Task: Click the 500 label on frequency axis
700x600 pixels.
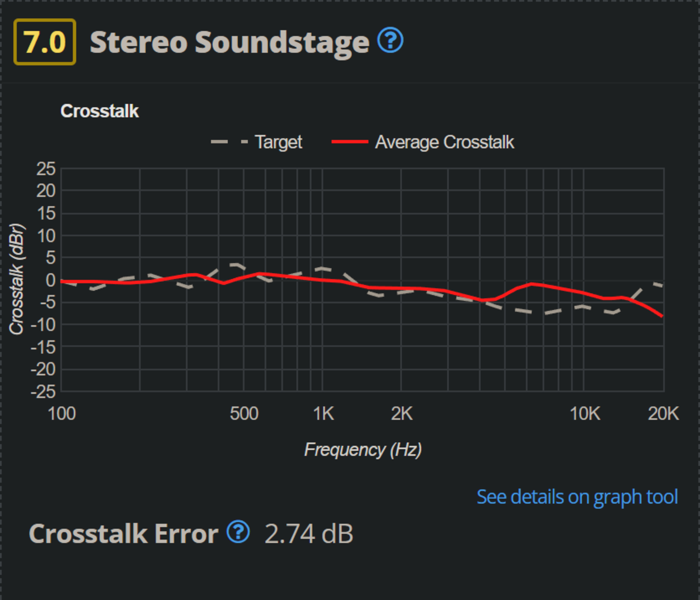Action: pos(244,413)
